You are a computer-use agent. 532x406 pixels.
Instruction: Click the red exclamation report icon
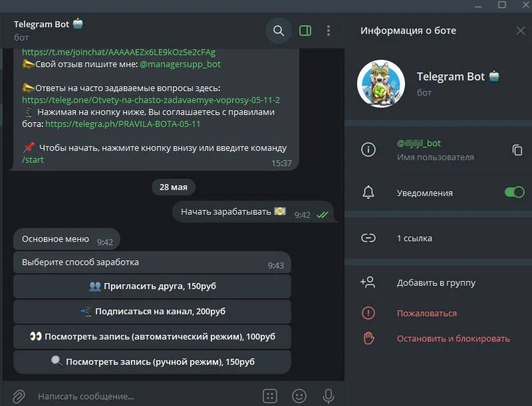point(368,313)
